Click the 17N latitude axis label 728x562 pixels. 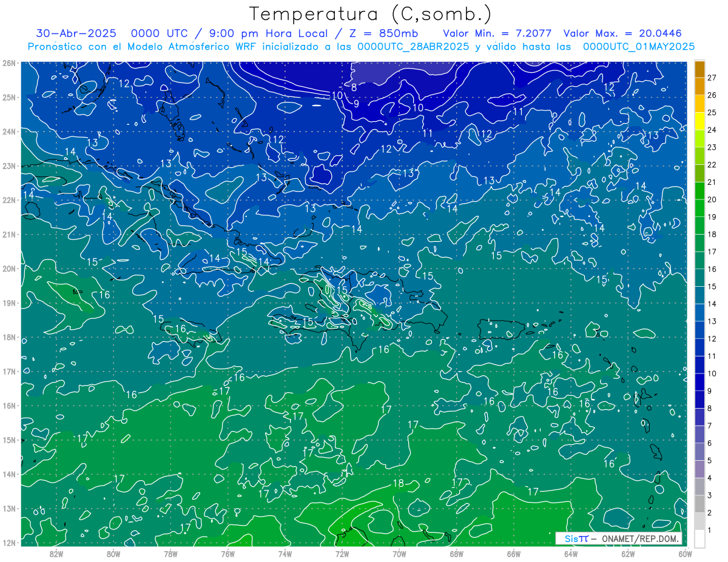9,372
